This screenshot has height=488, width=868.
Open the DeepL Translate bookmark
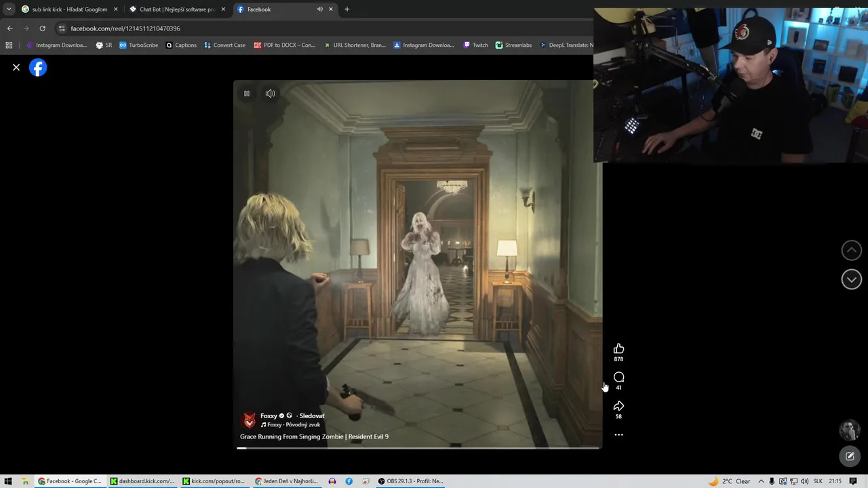point(566,45)
